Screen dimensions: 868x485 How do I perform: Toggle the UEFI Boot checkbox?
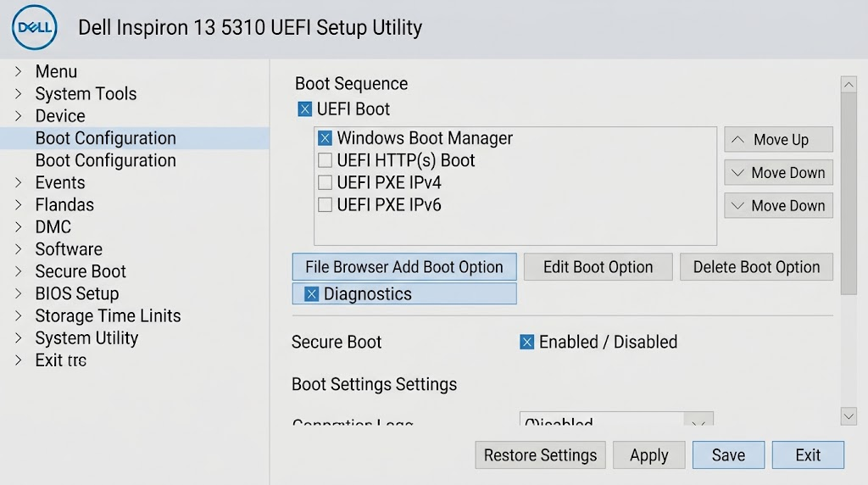(x=304, y=109)
